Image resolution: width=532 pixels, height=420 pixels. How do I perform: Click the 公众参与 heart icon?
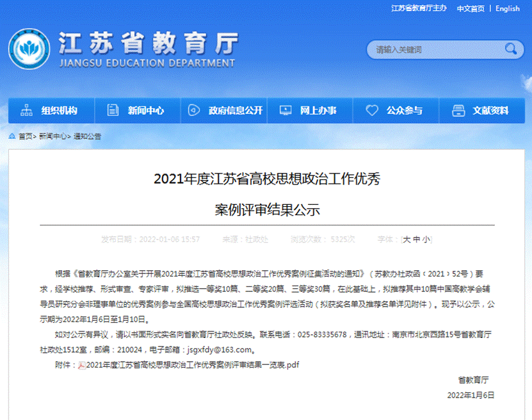click(x=371, y=110)
